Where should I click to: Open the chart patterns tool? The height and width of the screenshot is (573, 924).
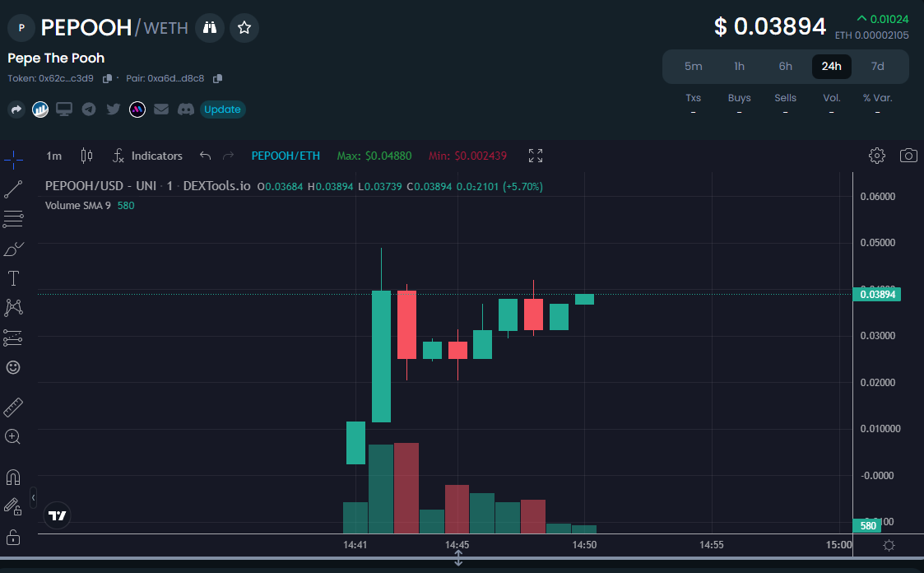click(13, 307)
